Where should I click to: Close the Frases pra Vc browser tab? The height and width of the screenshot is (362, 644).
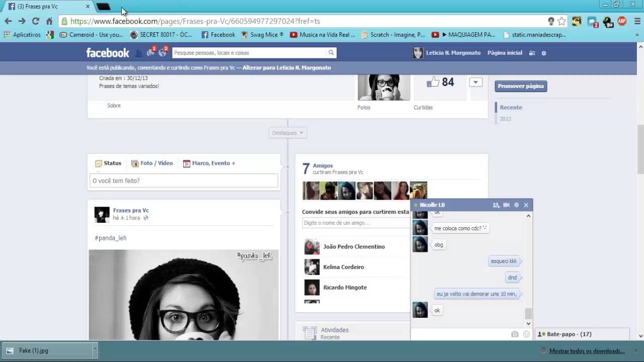coord(88,7)
